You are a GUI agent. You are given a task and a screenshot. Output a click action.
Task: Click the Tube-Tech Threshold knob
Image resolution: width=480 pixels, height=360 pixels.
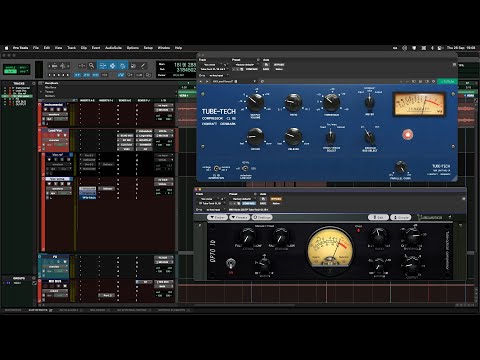pos(331,102)
